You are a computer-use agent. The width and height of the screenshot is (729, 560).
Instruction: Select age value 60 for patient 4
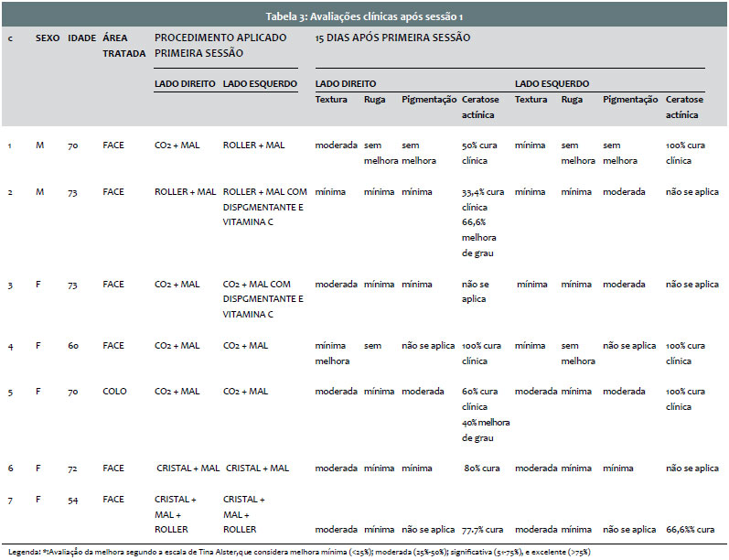point(73,346)
